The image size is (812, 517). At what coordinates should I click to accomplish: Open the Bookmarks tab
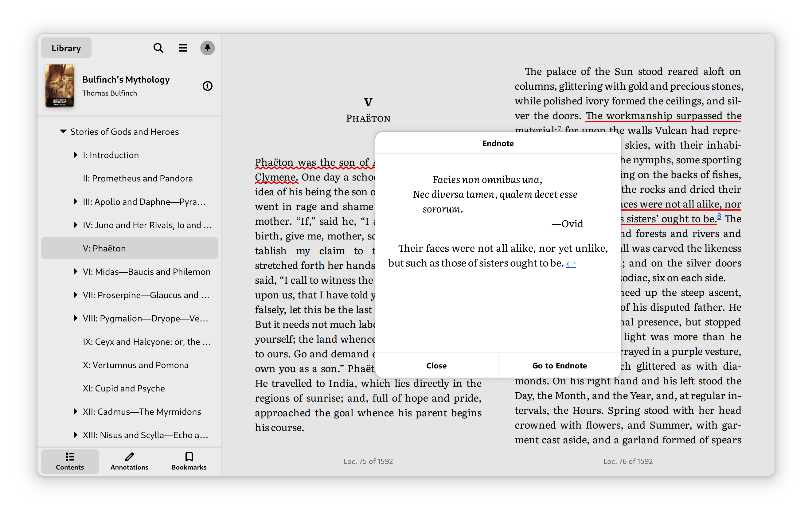point(189,461)
